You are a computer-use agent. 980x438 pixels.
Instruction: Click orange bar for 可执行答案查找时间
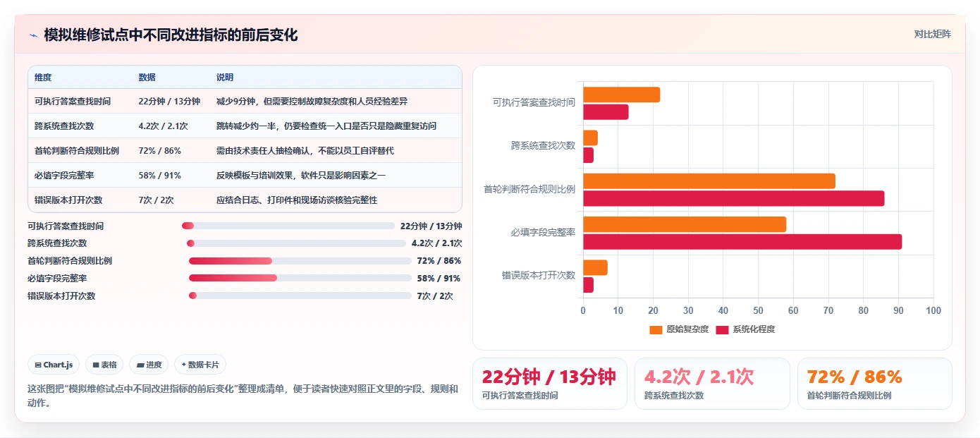click(621, 95)
